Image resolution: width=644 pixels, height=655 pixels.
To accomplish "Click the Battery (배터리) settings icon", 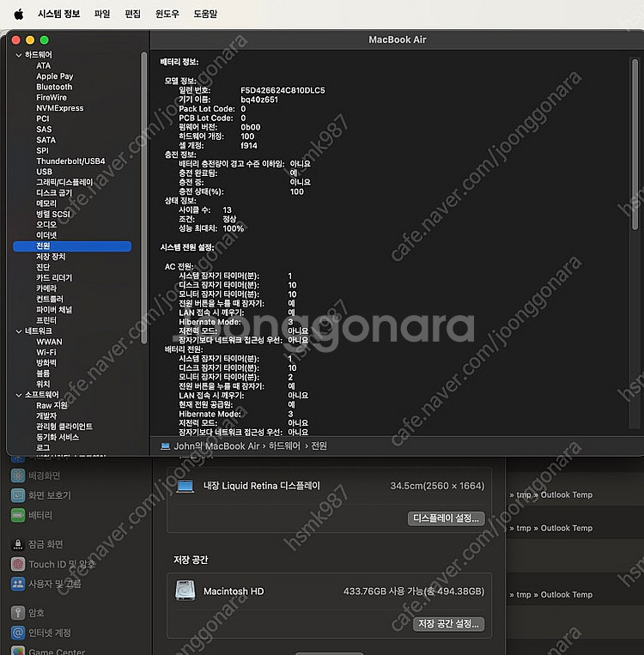I will tap(17, 515).
